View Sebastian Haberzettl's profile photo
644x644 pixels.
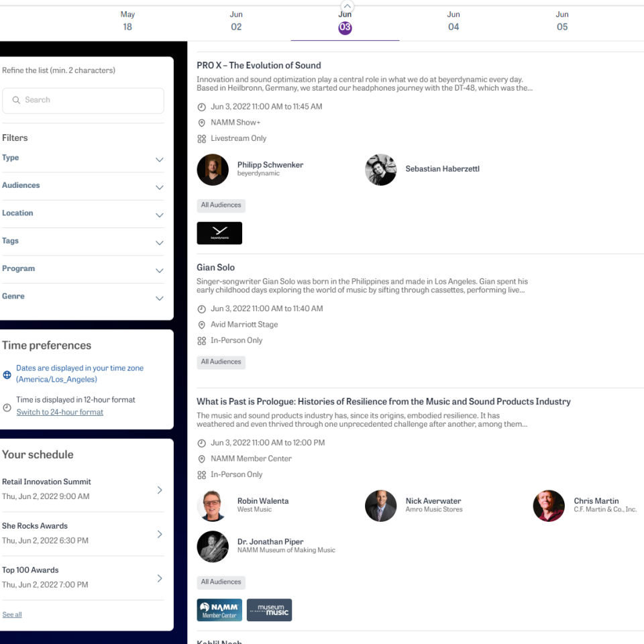(x=381, y=170)
